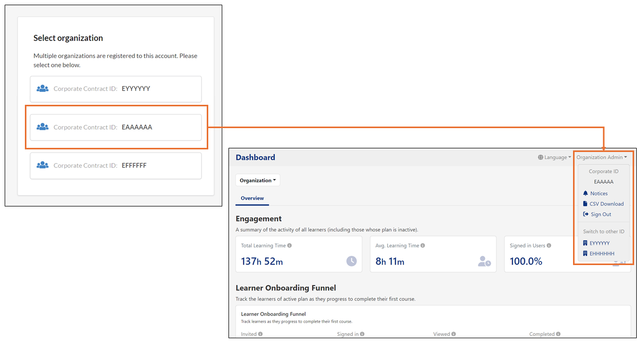644x346 pixels.
Task: Expand the Organization filter dropdown
Action: (x=257, y=181)
